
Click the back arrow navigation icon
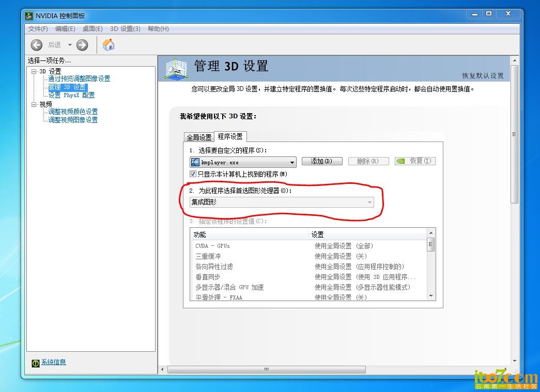[x=37, y=45]
